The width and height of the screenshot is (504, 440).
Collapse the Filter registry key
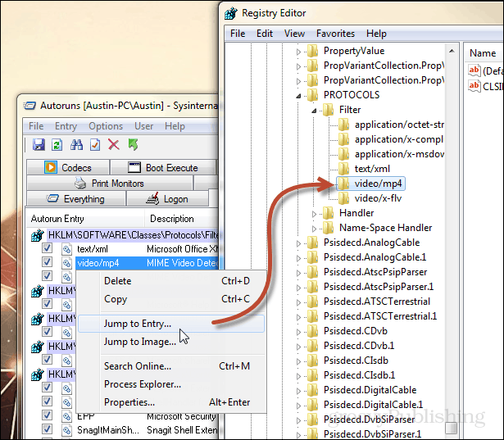click(x=314, y=111)
